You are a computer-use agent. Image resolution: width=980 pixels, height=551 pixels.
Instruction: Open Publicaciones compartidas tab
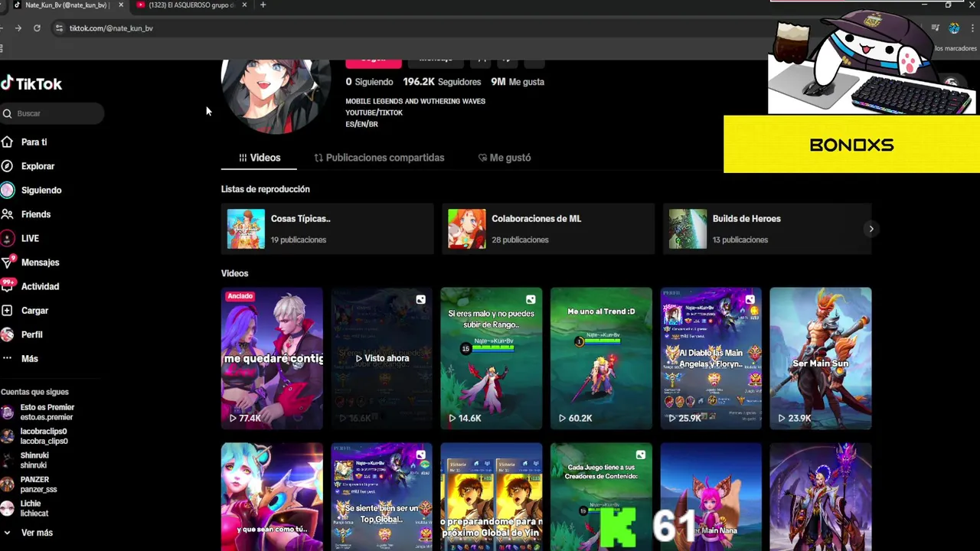coord(379,158)
